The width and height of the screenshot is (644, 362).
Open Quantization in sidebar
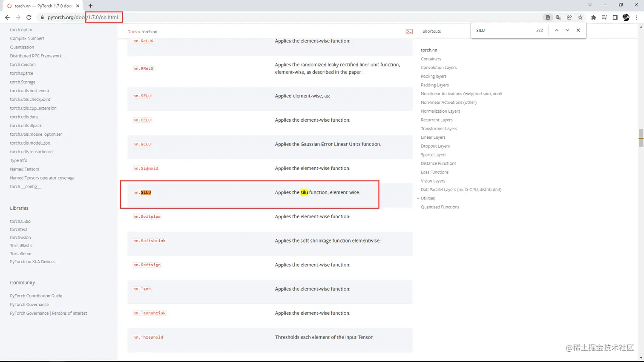click(22, 47)
